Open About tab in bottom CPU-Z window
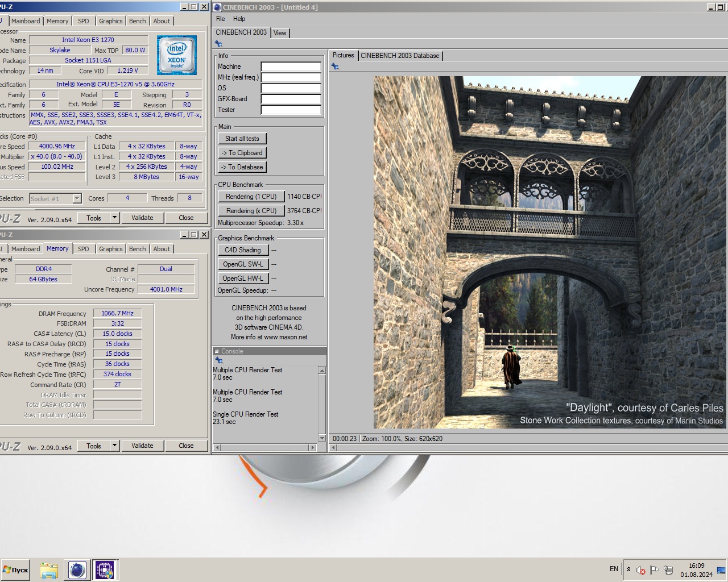Image resolution: width=728 pixels, height=582 pixels. pyautogui.click(x=162, y=249)
